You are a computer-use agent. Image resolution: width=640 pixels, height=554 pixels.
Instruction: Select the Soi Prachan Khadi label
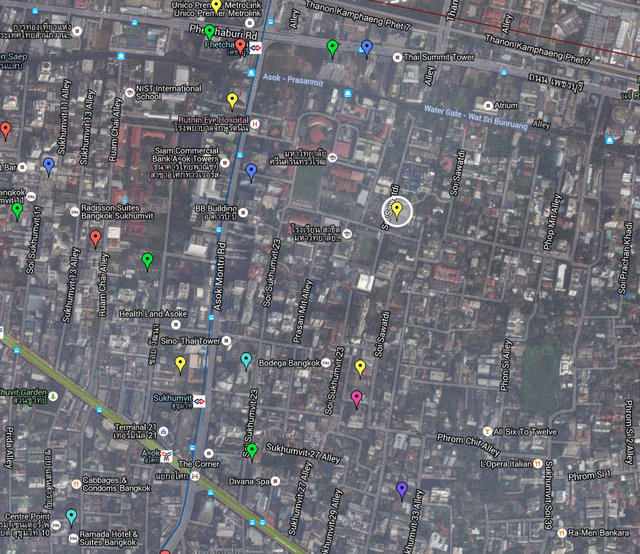[625, 257]
